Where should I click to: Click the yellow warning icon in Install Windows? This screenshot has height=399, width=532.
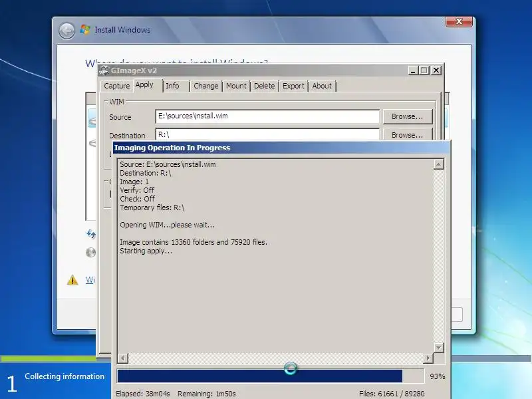(x=72, y=280)
